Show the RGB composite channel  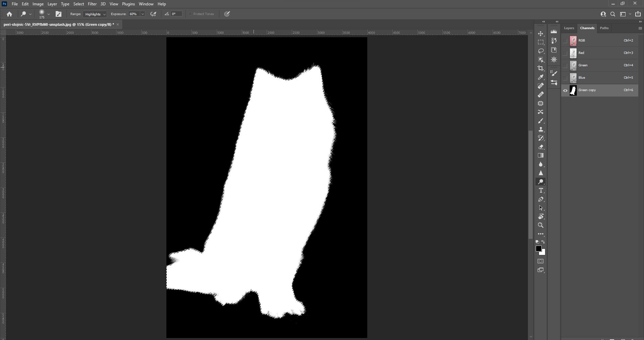tap(565, 41)
